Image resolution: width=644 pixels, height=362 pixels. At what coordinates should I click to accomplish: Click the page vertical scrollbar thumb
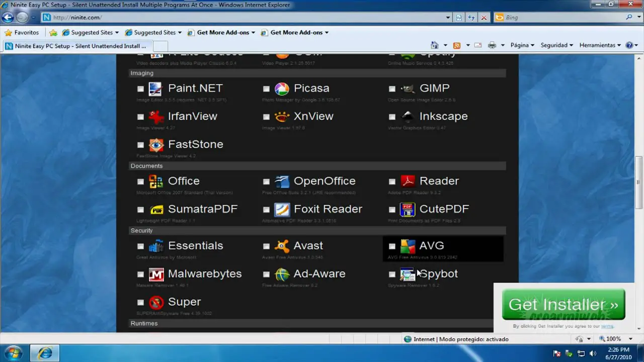pos(639,183)
